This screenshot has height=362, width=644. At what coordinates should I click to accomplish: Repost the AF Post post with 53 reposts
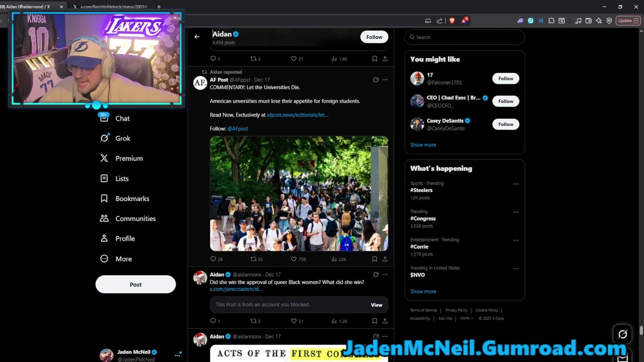click(x=257, y=259)
